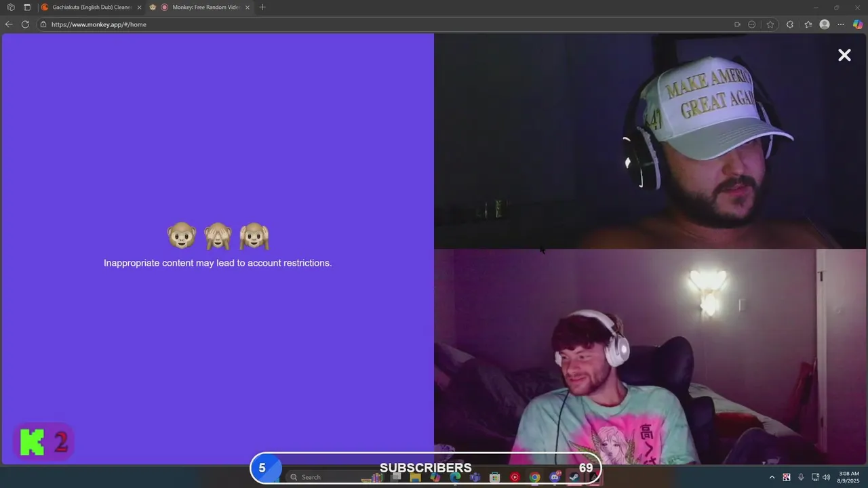Viewport: 868px width, 488px height.
Task: Show hidden system tray icons
Action: pyautogui.click(x=772, y=477)
